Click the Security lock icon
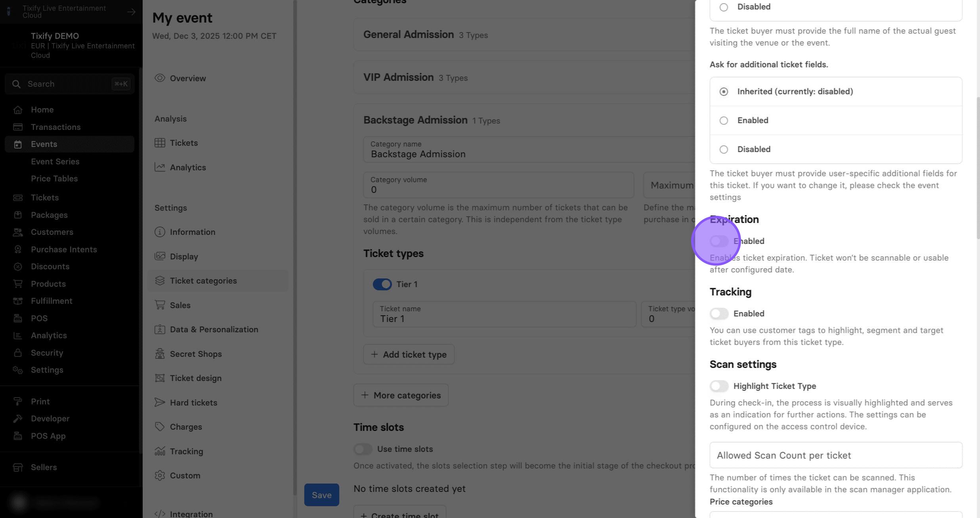This screenshot has height=518, width=980. click(17, 353)
